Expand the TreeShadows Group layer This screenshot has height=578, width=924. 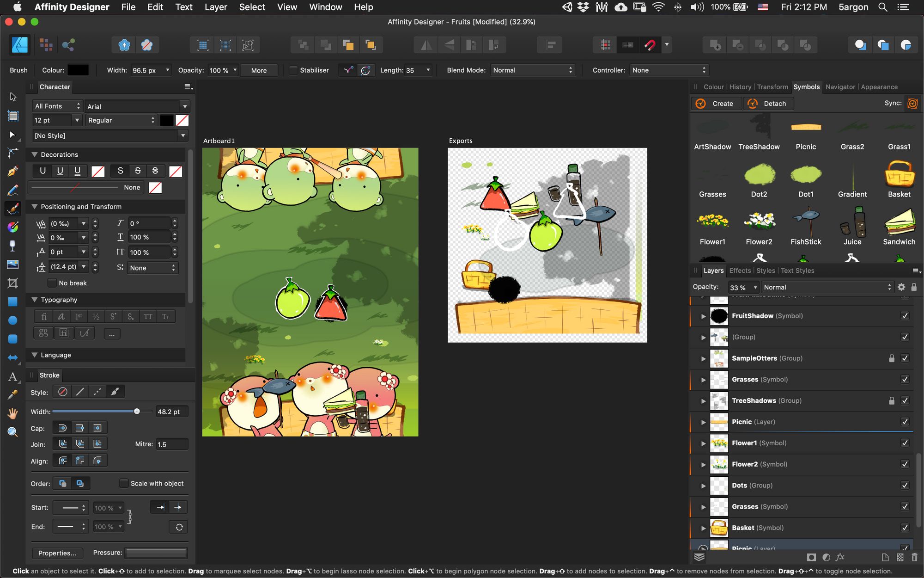coord(703,400)
